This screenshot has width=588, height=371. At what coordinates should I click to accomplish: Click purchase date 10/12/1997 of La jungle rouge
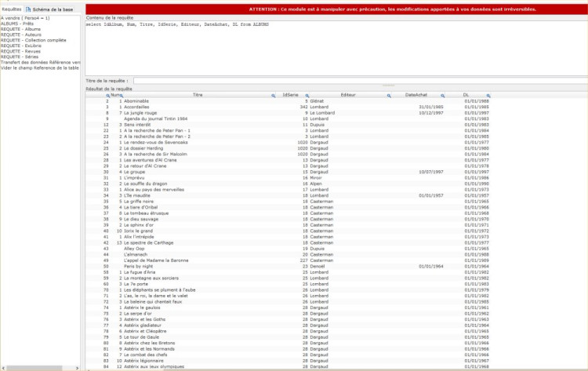pyautogui.click(x=431, y=113)
